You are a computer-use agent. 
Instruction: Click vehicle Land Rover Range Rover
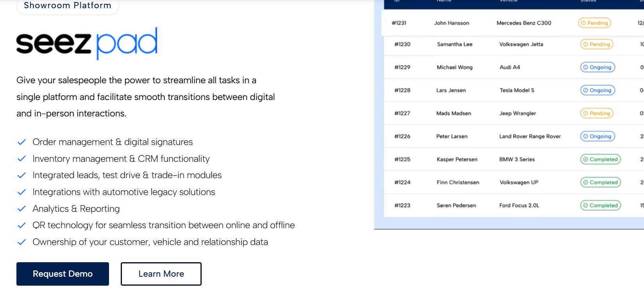point(530,136)
